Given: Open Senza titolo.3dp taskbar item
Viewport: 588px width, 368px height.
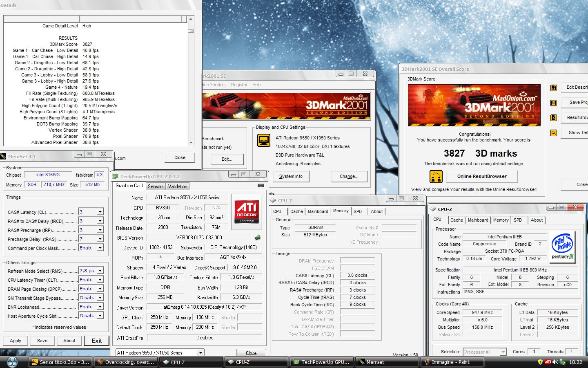Looking at the screenshot, I should click(x=61, y=362).
